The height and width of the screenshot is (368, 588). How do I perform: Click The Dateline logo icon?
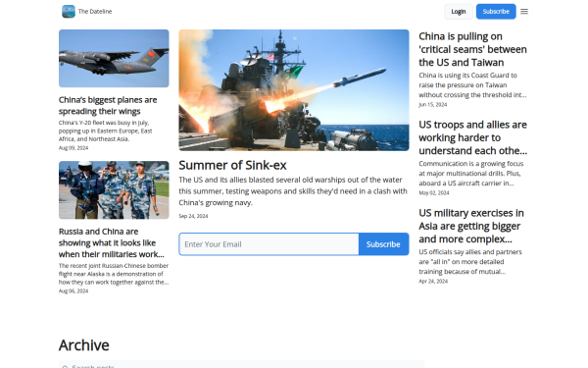(x=69, y=11)
